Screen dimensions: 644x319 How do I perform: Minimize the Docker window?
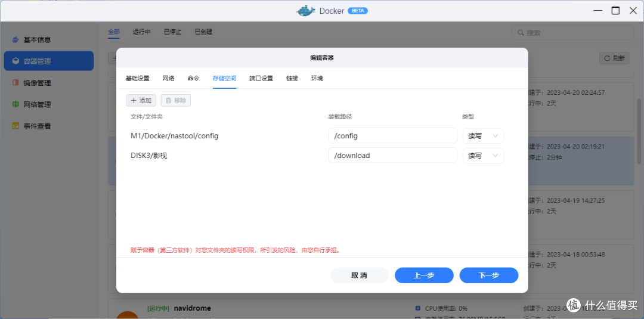(597, 11)
